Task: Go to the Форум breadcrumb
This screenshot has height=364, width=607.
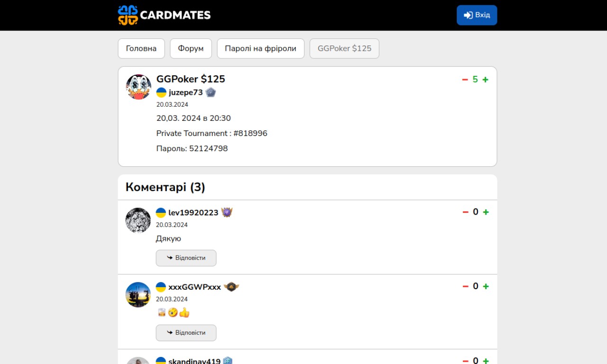Action: click(x=191, y=48)
